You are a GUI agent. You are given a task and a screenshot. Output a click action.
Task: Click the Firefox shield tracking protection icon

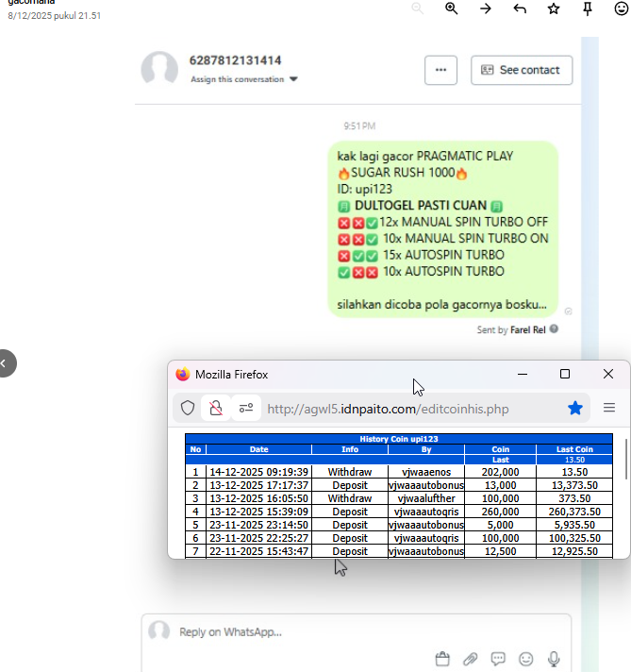pos(188,408)
